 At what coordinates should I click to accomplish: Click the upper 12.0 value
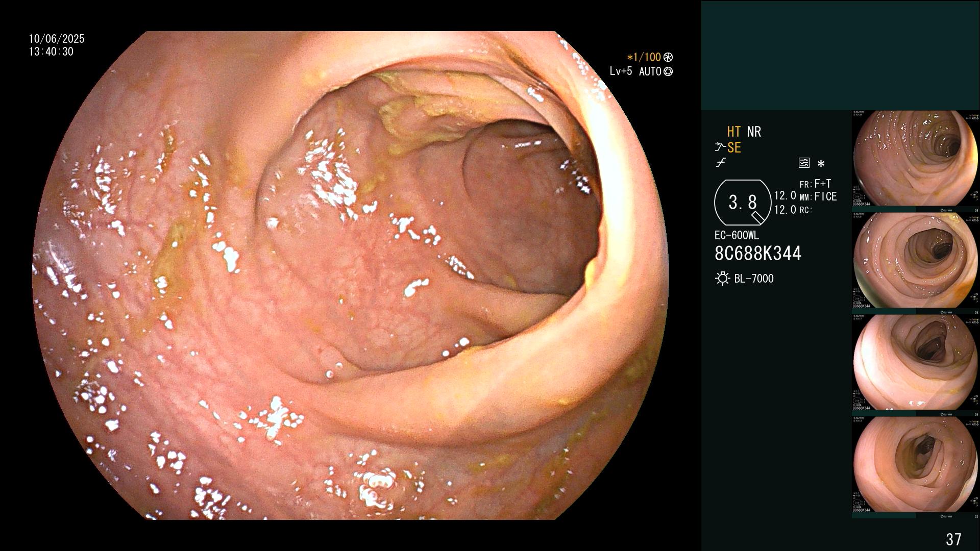pos(785,195)
